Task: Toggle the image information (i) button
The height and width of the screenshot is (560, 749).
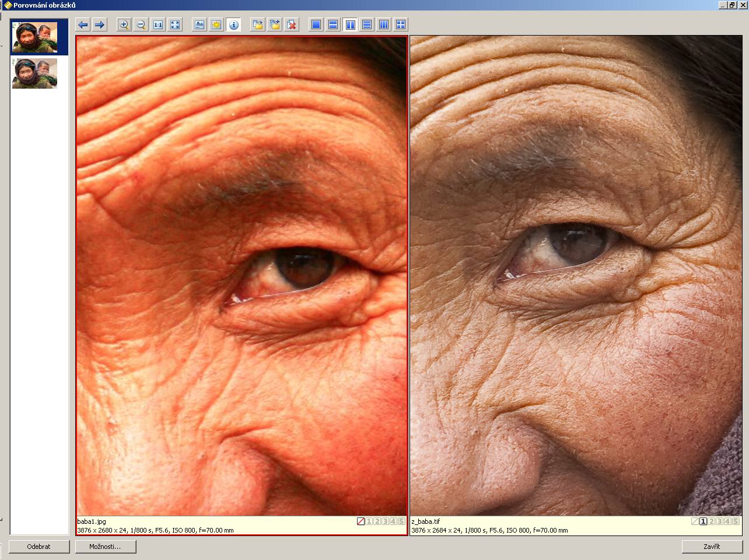Action: click(x=233, y=24)
